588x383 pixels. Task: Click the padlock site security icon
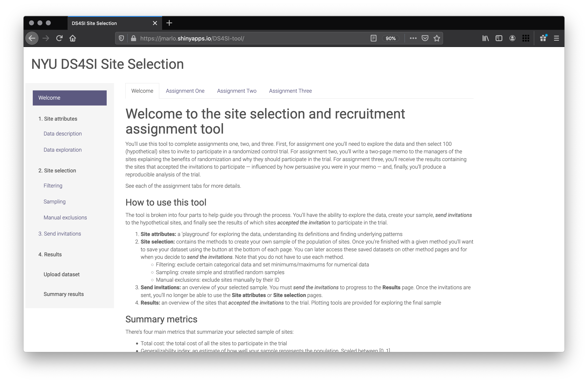pos(133,38)
